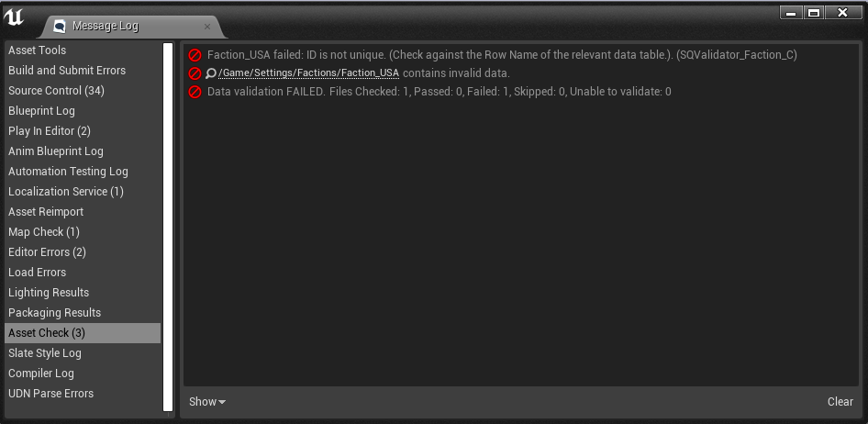868x424 pixels.
Task: Click the Message Log tab icon
Action: (60, 26)
